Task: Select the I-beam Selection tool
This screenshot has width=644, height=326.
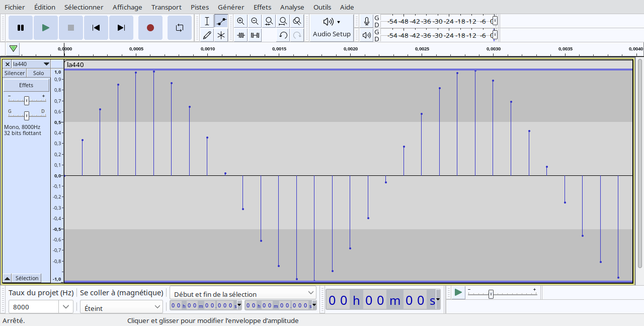Action: 207,21
